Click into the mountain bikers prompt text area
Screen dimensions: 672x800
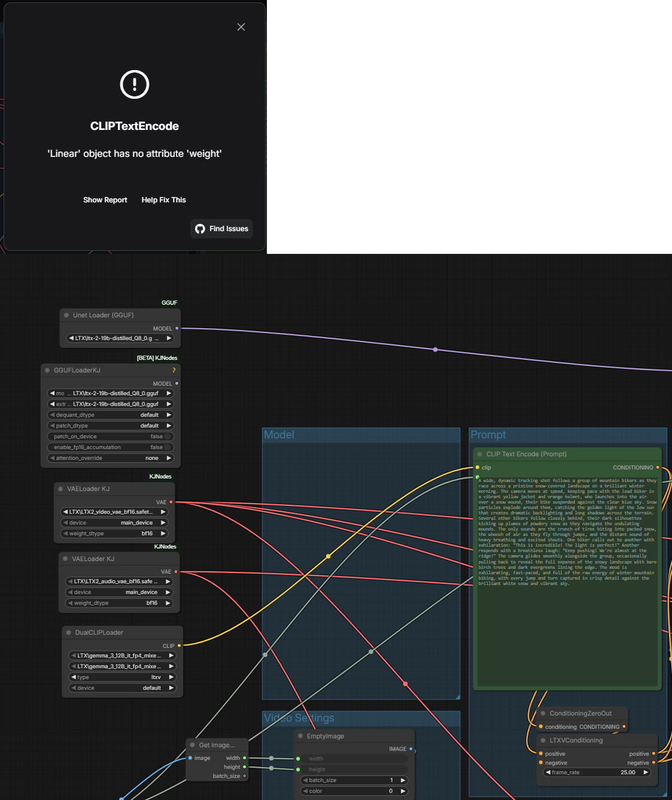(567, 581)
